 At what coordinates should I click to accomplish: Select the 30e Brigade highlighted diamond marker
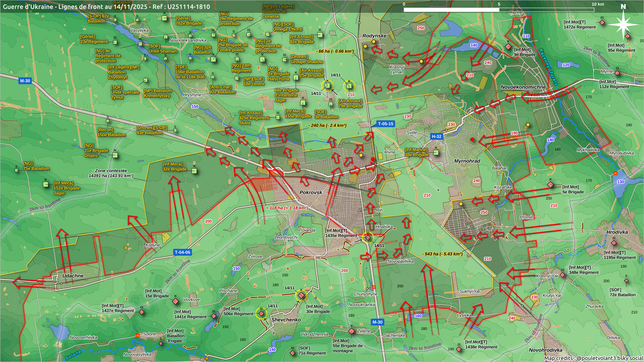[301, 295]
